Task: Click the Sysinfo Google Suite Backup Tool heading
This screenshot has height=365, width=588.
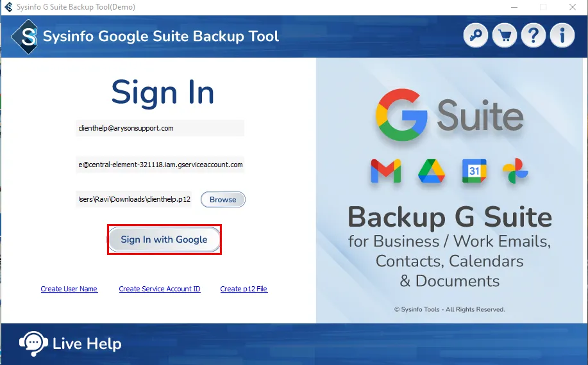Action: 161,36
